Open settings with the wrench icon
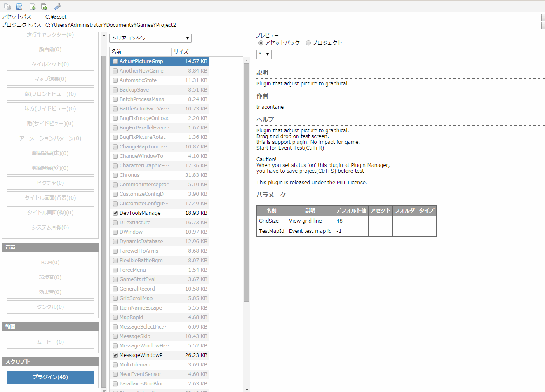Screen dimensions: 545x392 [58, 7]
